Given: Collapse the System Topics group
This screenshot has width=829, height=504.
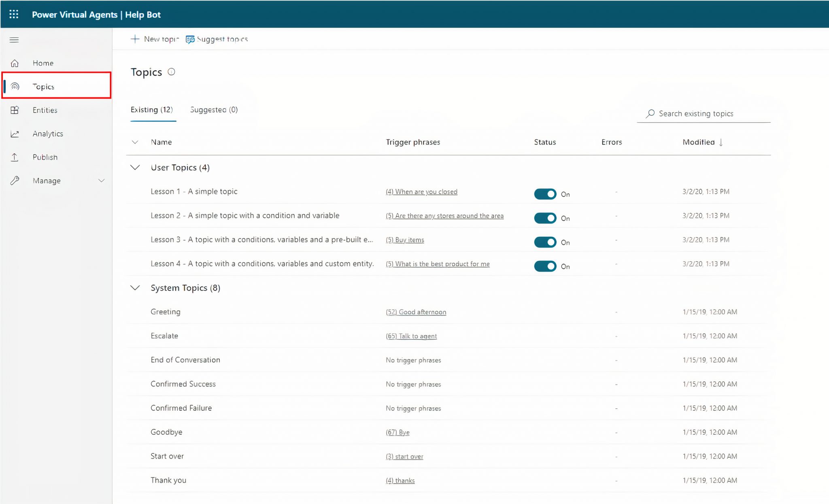Looking at the screenshot, I should pyautogui.click(x=135, y=288).
